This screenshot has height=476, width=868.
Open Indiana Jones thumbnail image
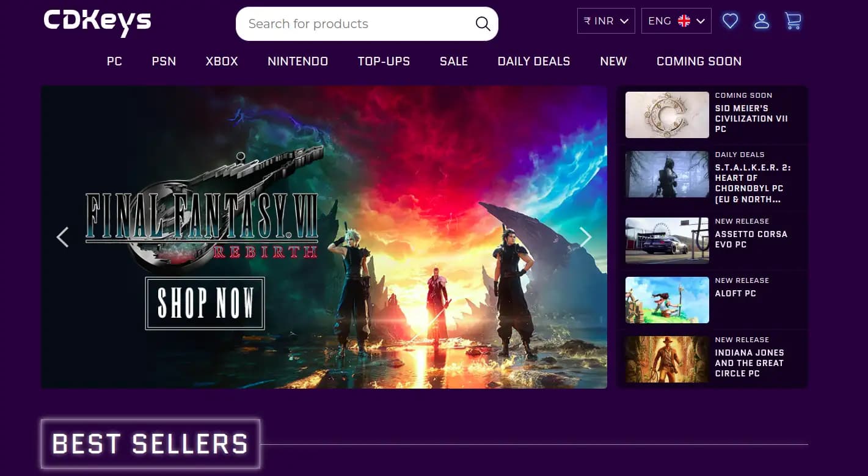(667, 359)
